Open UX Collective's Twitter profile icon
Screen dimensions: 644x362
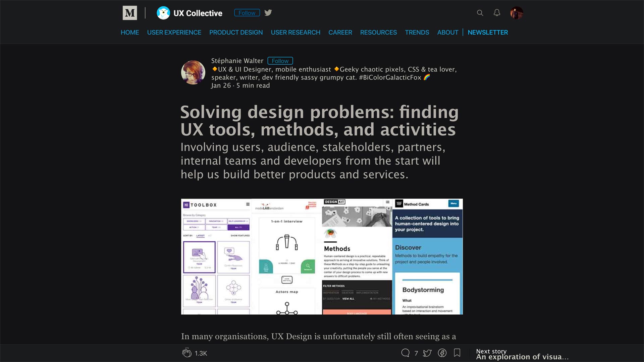pyautogui.click(x=268, y=13)
